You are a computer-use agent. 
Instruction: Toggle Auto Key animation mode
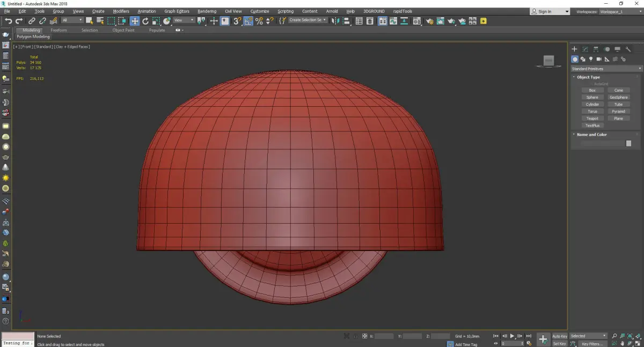pyautogui.click(x=559, y=336)
